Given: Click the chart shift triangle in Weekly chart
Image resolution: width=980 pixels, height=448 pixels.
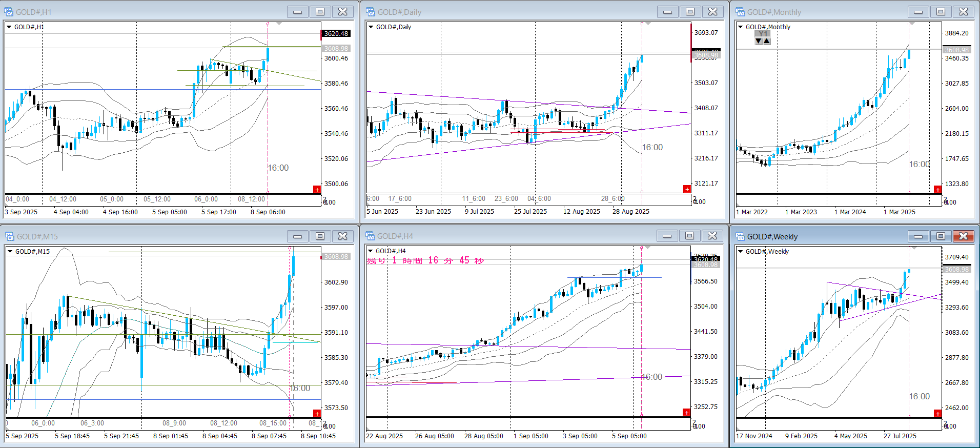Looking at the screenshot, I should point(914,248).
